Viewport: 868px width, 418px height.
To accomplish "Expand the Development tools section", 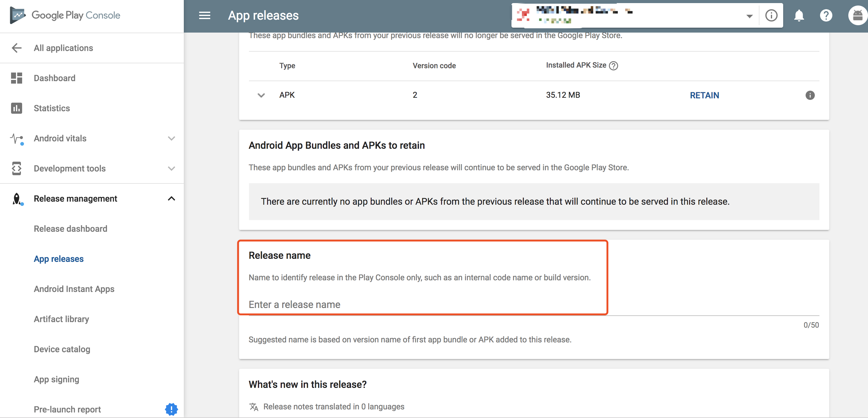I will pos(171,168).
